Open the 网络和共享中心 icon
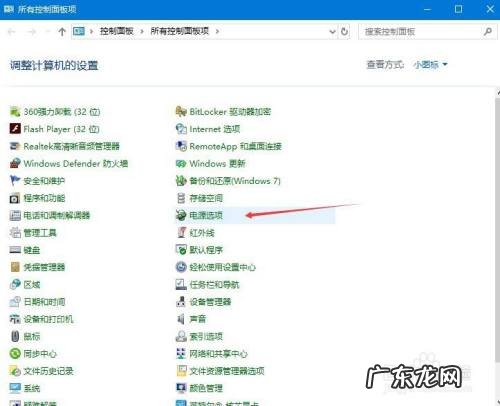 (x=181, y=353)
